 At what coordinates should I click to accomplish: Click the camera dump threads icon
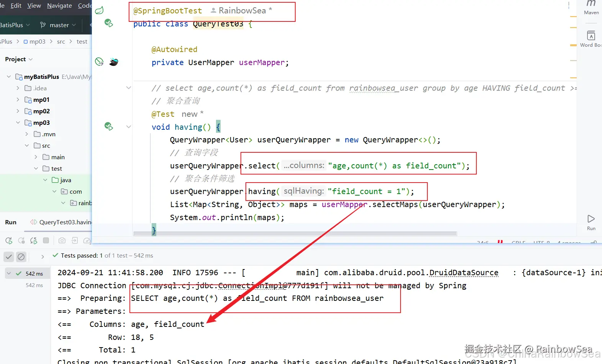pyautogui.click(x=62, y=240)
